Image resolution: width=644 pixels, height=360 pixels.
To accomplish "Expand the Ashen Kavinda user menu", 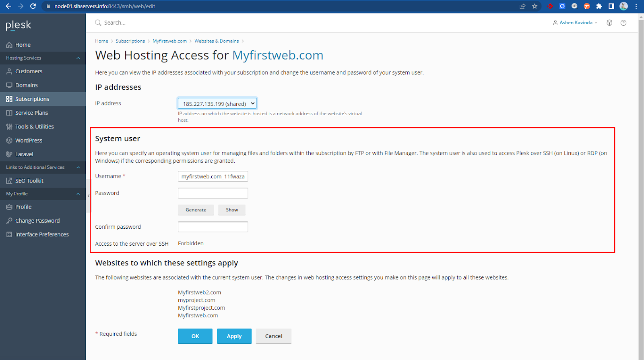I will [575, 23].
